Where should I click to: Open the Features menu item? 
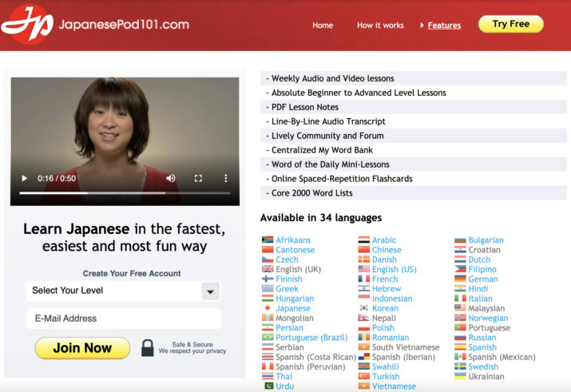pos(444,26)
